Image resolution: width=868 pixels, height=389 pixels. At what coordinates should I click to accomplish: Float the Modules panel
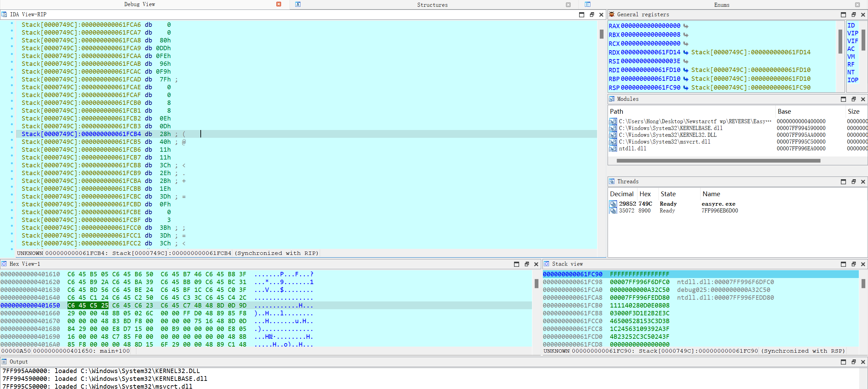pos(853,99)
